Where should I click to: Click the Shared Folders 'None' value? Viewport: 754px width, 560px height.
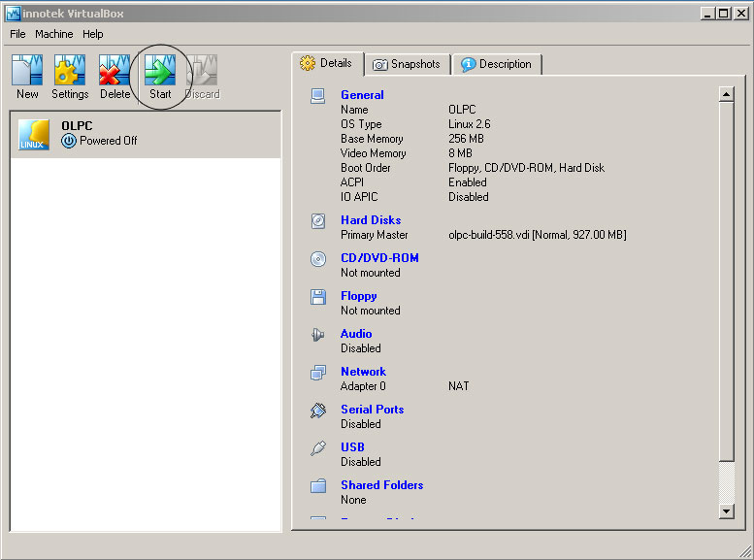point(353,500)
